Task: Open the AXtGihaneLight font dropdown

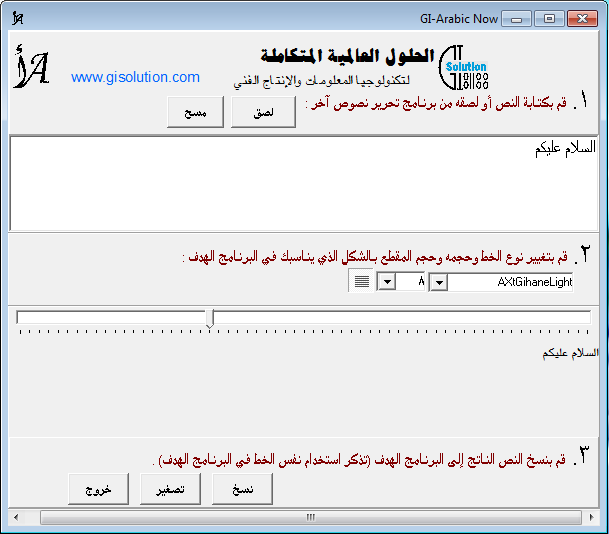Action: point(436,283)
